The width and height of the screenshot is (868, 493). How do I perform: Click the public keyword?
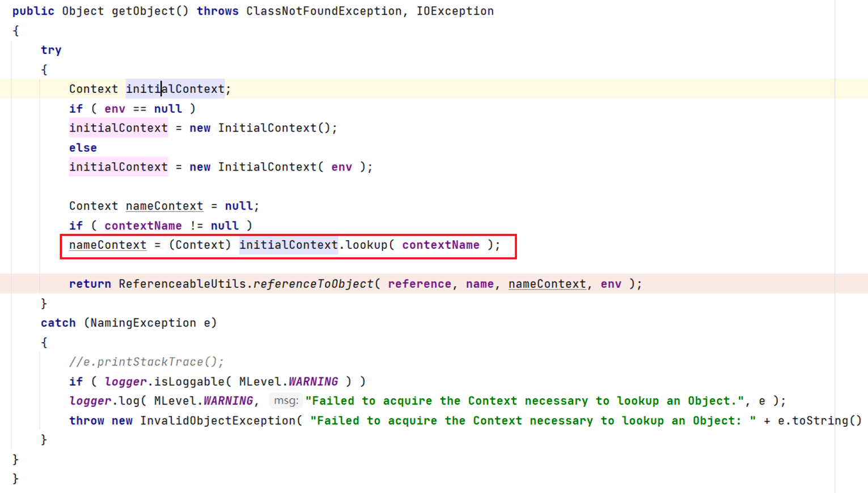(33, 11)
